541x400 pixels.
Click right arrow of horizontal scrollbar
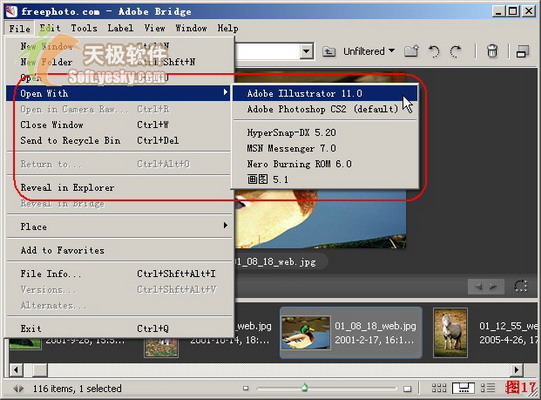pyautogui.click(x=516, y=370)
